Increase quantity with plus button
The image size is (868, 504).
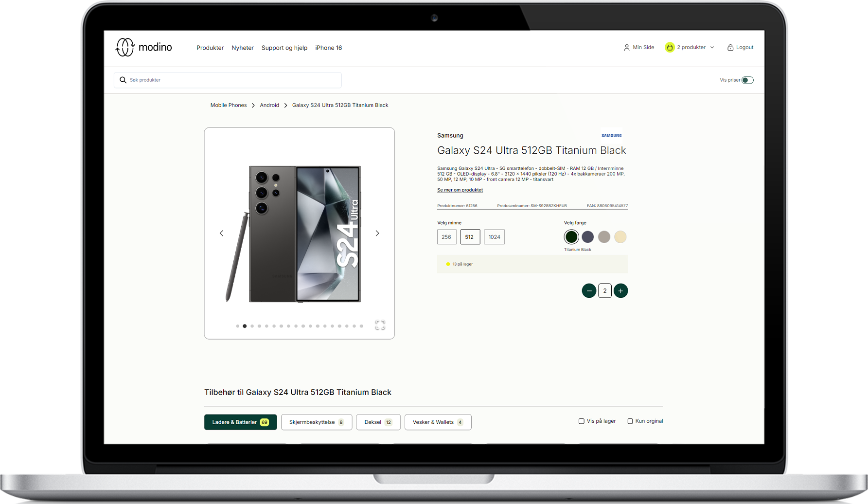(620, 291)
